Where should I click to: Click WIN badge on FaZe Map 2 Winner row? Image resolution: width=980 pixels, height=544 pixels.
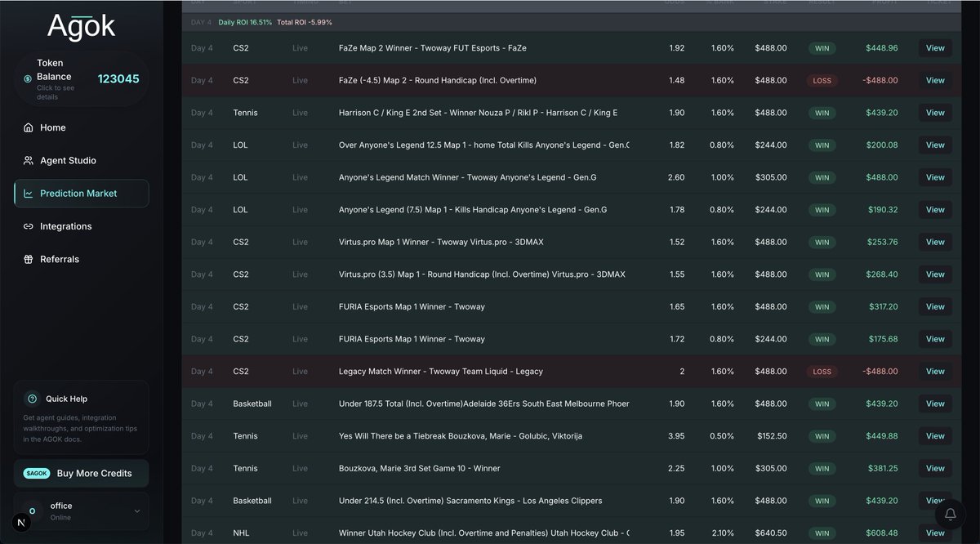pos(822,48)
